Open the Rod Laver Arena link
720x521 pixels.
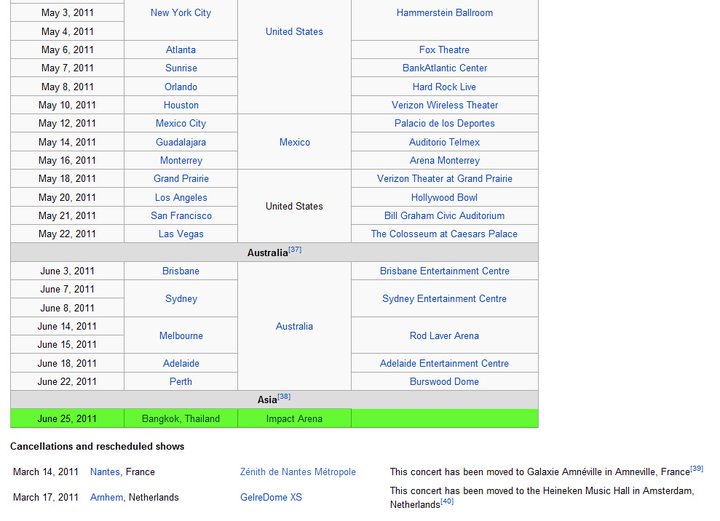[x=444, y=336]
